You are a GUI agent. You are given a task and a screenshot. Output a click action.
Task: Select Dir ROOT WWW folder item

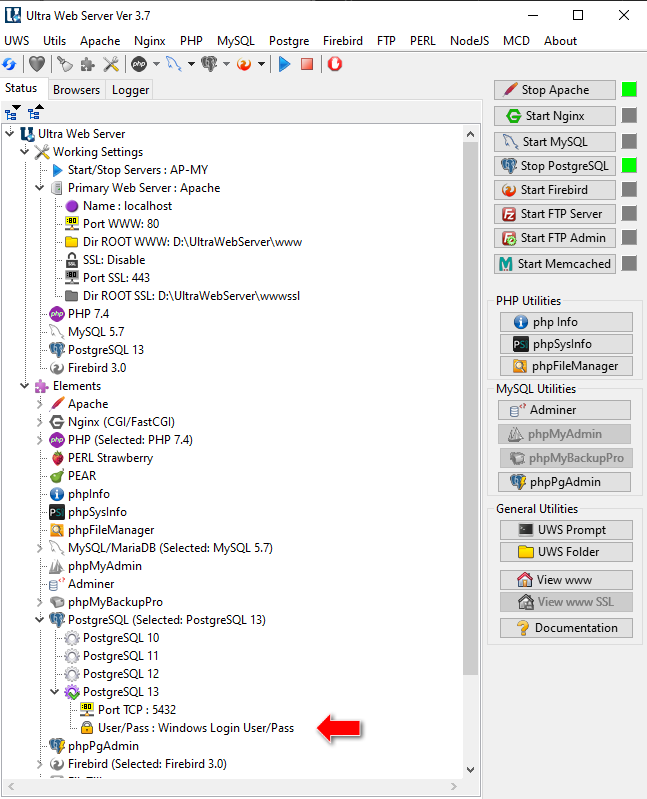(192, 242)
